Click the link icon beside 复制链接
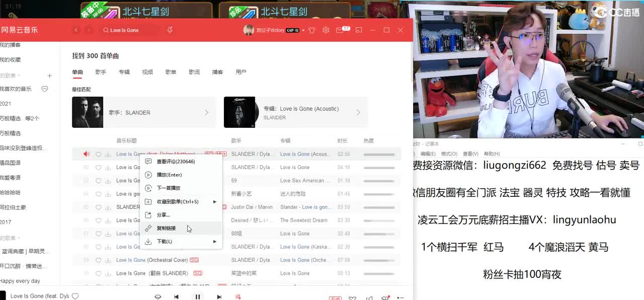Screen dimensions: 644x300 pyautogui.click(x=148, y=228)
